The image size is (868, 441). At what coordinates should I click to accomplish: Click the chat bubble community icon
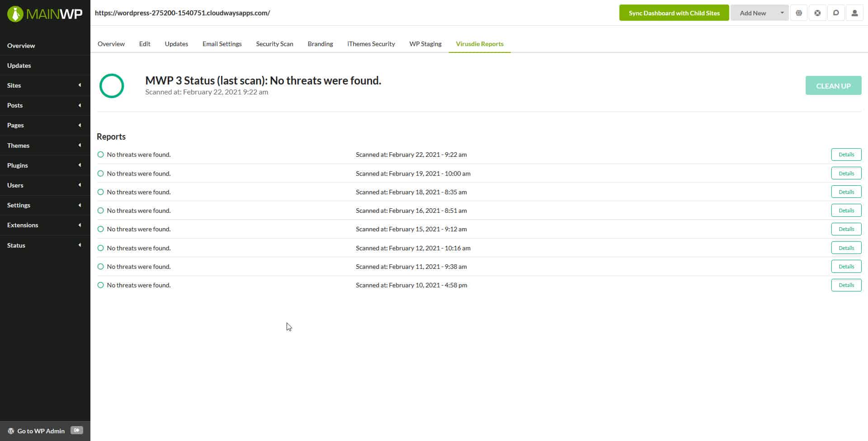click(x=836, y=13)
